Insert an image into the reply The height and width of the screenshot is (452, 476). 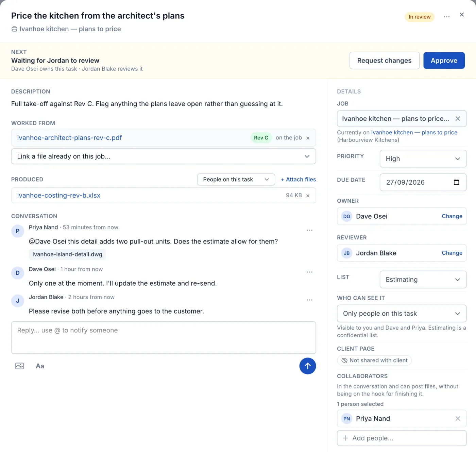[x=19, y=366]
